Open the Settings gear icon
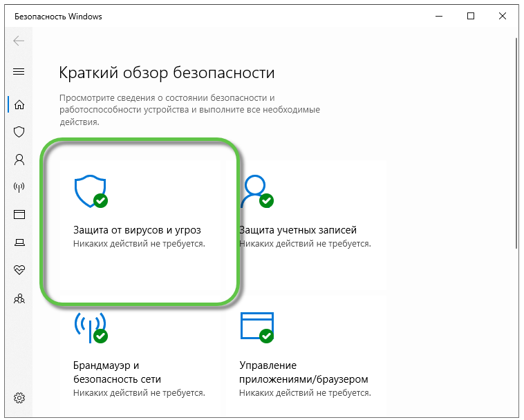The image size is (524, 420). pyautogui.click(x=19, y=398)
